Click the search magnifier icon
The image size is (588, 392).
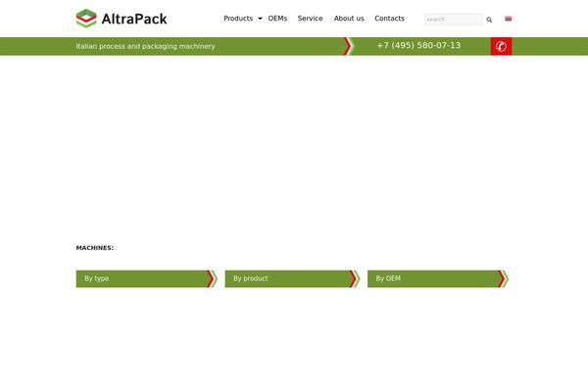489,20
